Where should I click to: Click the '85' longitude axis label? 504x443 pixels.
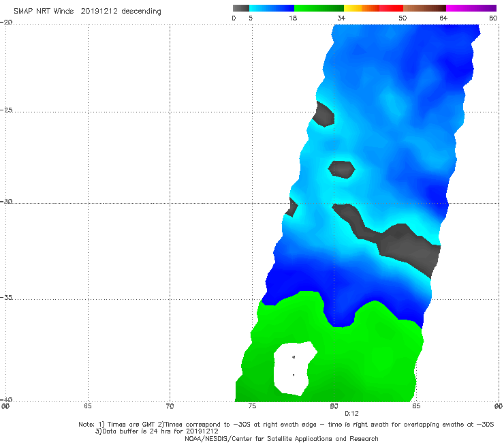pyautogui.click(x=416, y=406)
